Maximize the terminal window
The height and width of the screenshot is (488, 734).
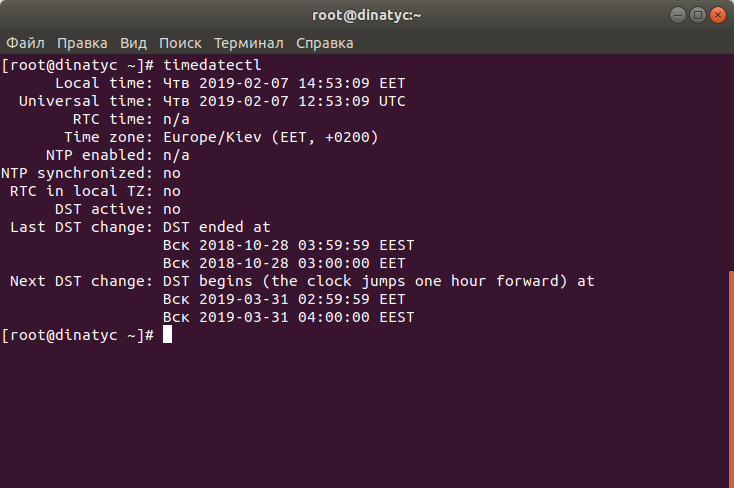pos(697,15)
